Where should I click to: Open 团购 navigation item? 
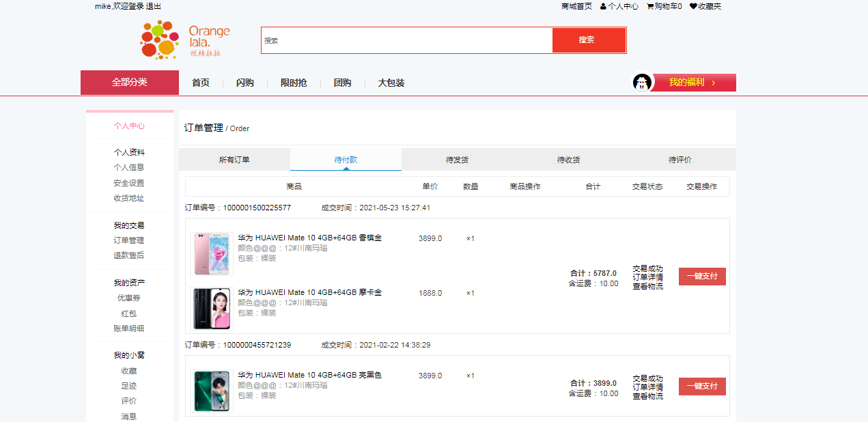click(x=342, y=83)
